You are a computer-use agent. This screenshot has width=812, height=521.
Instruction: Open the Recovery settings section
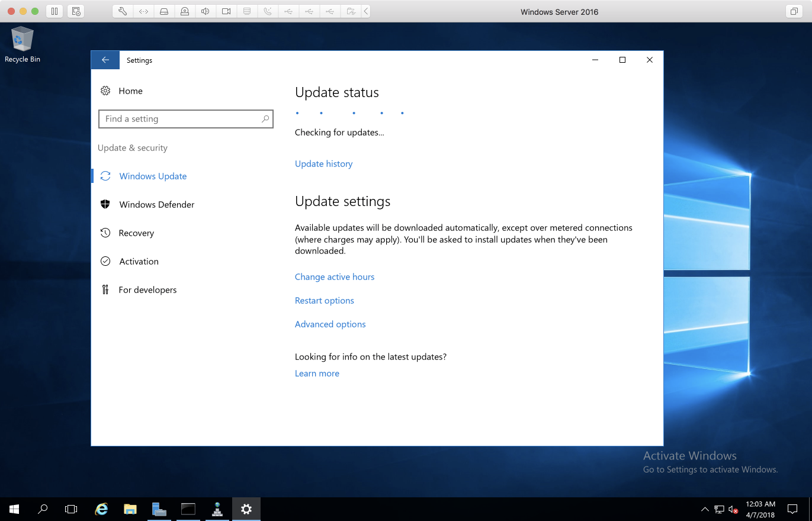point(136,233)
